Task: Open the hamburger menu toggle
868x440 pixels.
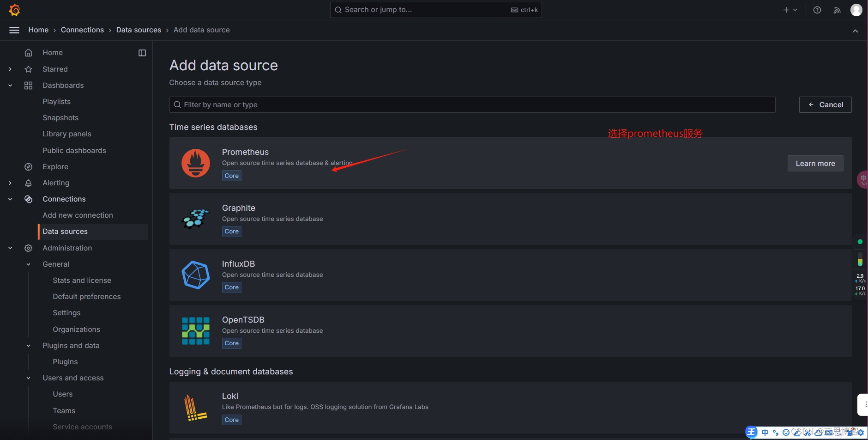Action: coord(14,30)
